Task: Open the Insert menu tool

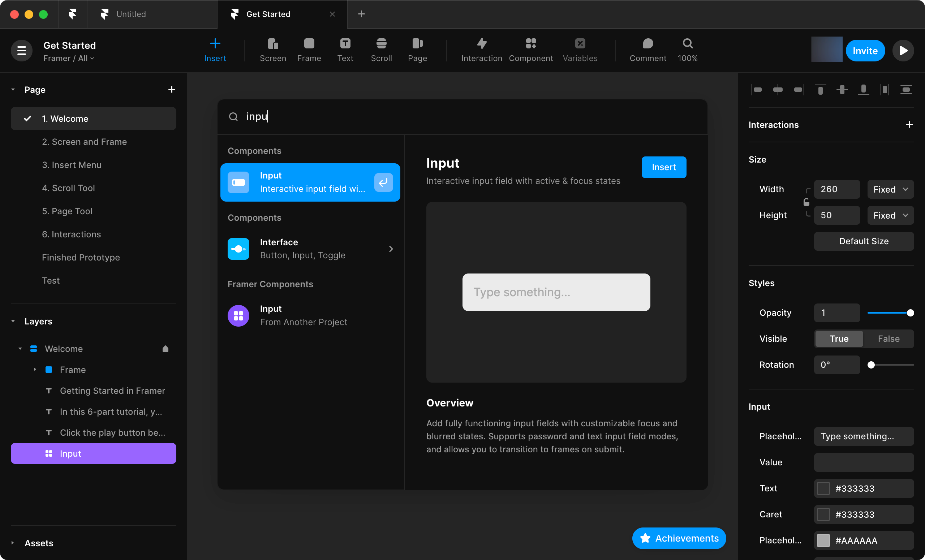Action: tap(215, 50)
